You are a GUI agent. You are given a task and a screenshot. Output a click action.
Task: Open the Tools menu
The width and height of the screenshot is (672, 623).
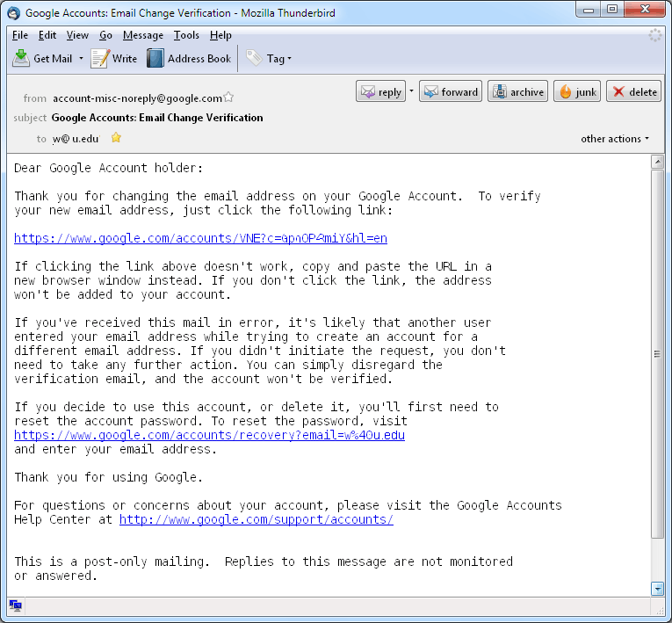point(186,35)
